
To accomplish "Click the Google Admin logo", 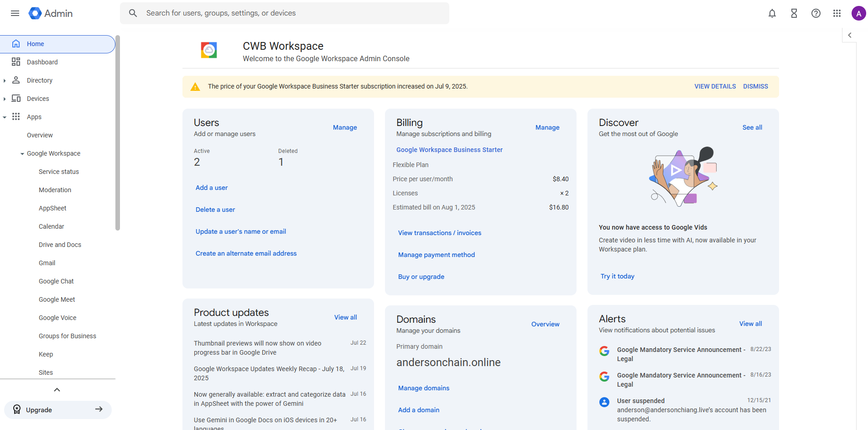I will [x=51, y=13].
